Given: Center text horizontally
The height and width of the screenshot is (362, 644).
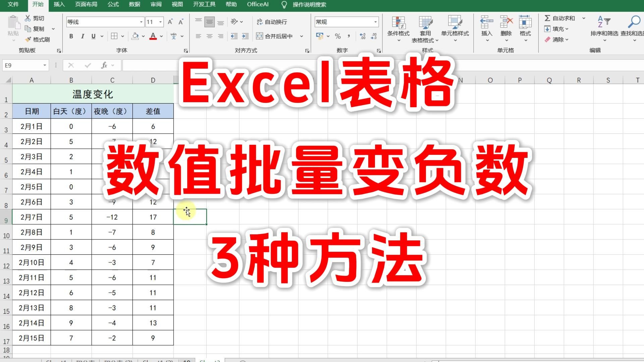Looking at the screenshot, I should pos(210,36).
